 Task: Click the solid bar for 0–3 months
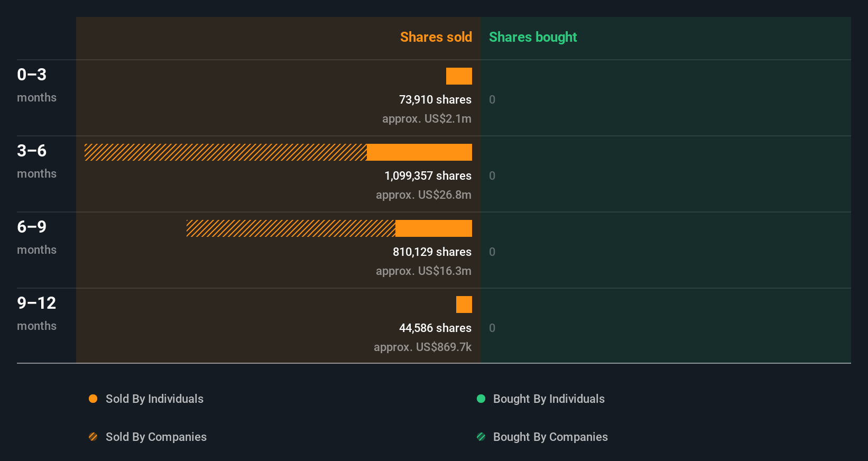pos(459,76)
